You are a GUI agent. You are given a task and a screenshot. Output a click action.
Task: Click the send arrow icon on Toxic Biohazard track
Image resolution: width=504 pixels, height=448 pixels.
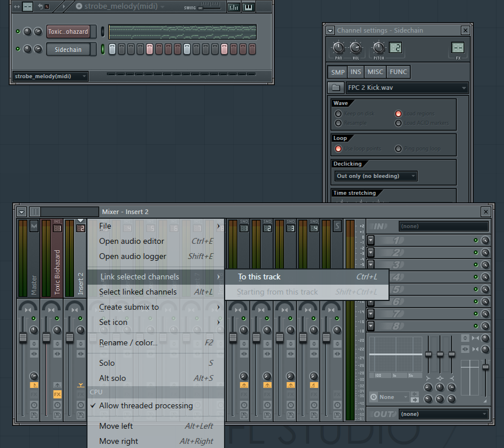point(57,385)
